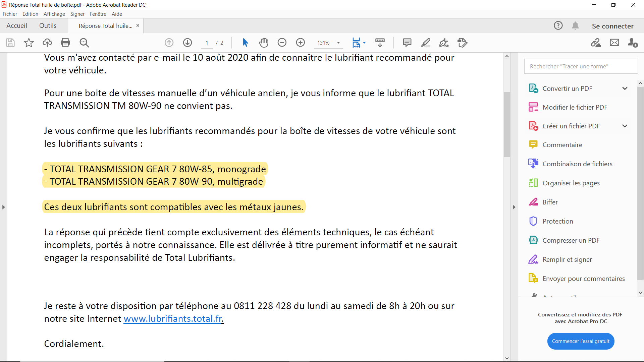Add a sticky note comment icon
Screen dimensions: 644x362
(407, 43)
